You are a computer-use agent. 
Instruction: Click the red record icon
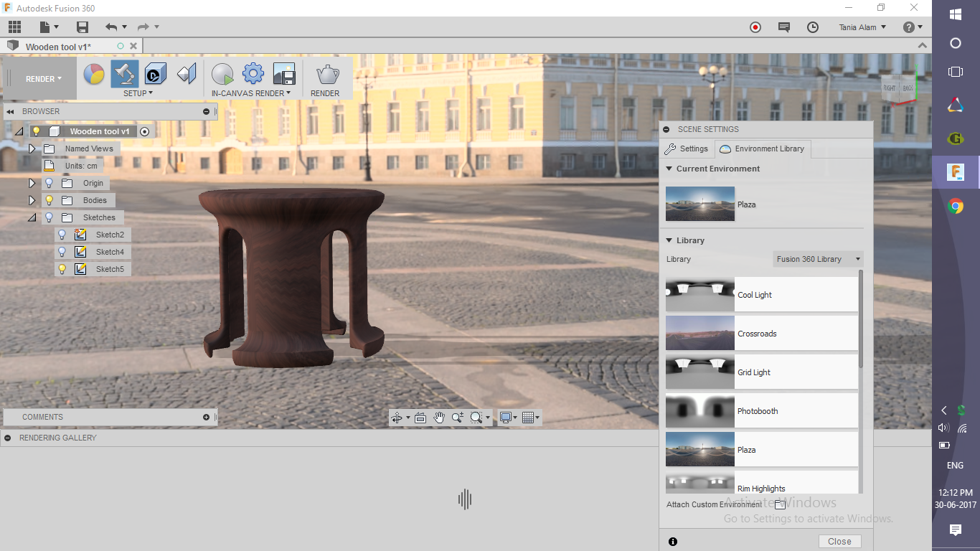coord(755,27)
